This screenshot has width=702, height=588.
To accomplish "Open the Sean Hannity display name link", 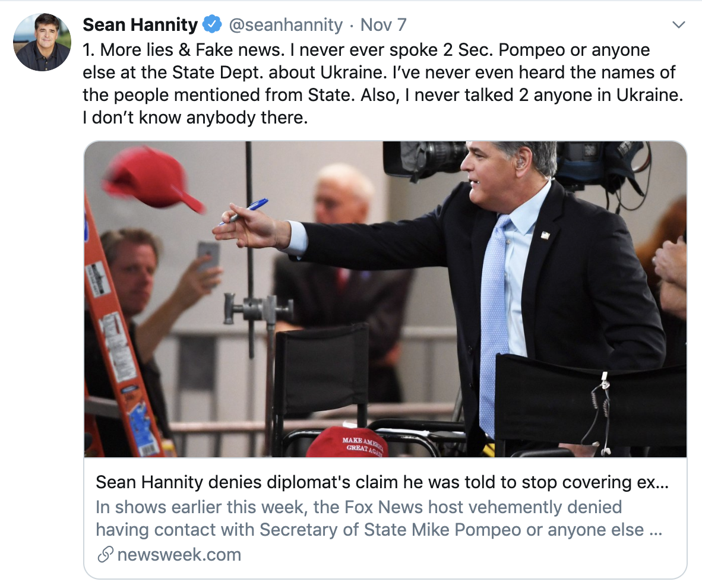I will 140,25.
